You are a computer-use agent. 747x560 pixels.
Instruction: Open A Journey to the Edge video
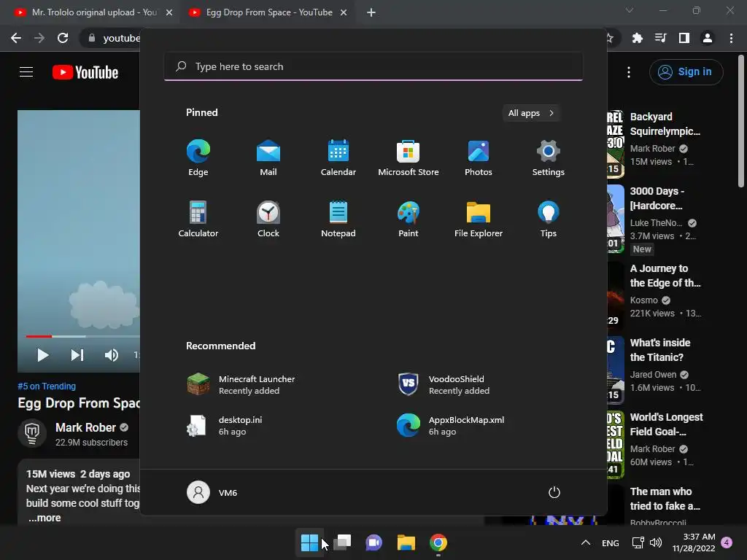click(x=665, y=276)
